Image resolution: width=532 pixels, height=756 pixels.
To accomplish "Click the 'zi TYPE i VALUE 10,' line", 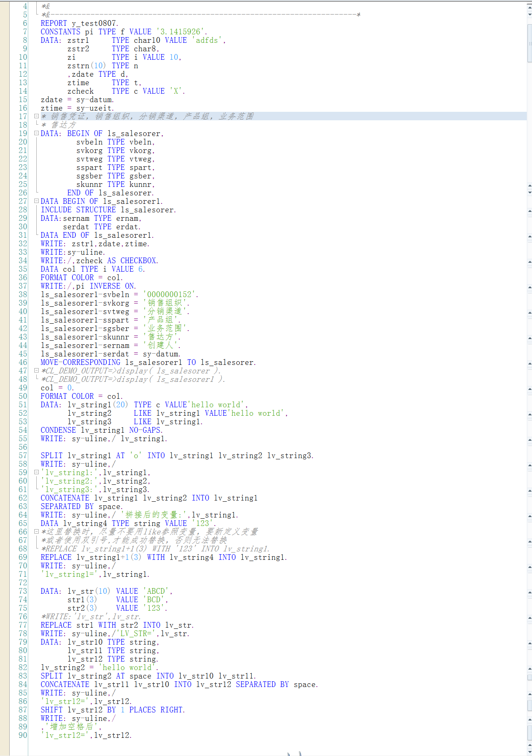I will click(124, 57).
